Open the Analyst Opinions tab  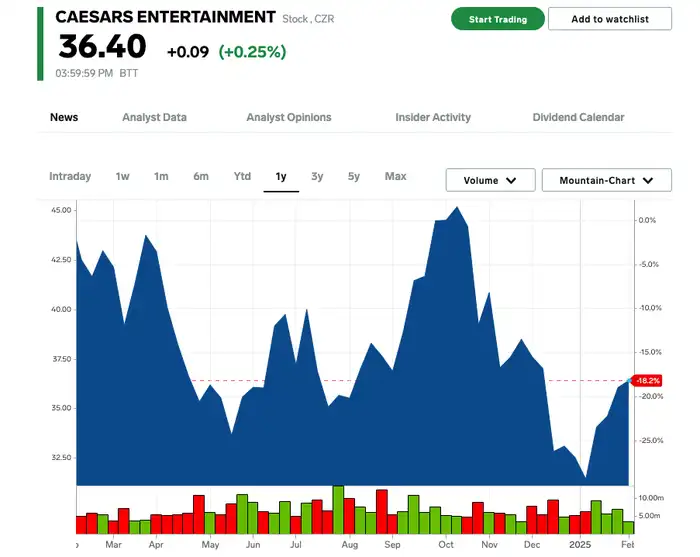289,117
